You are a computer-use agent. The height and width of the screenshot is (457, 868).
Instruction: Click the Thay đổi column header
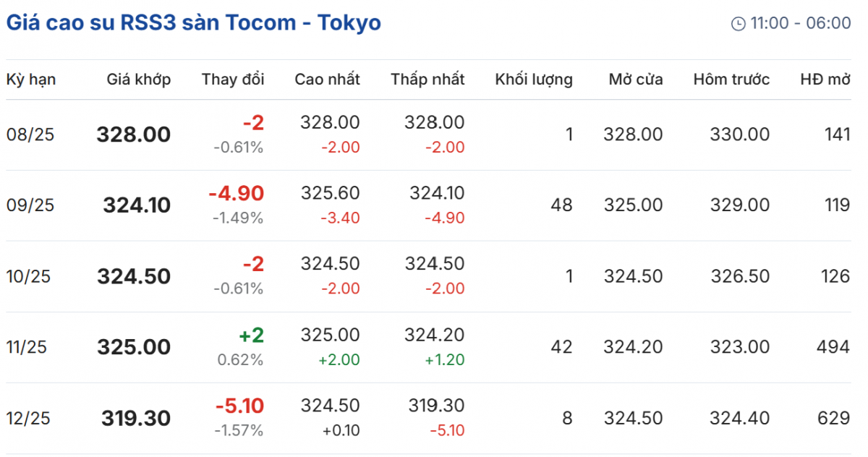pyautogui.click(x=233, y=80)
